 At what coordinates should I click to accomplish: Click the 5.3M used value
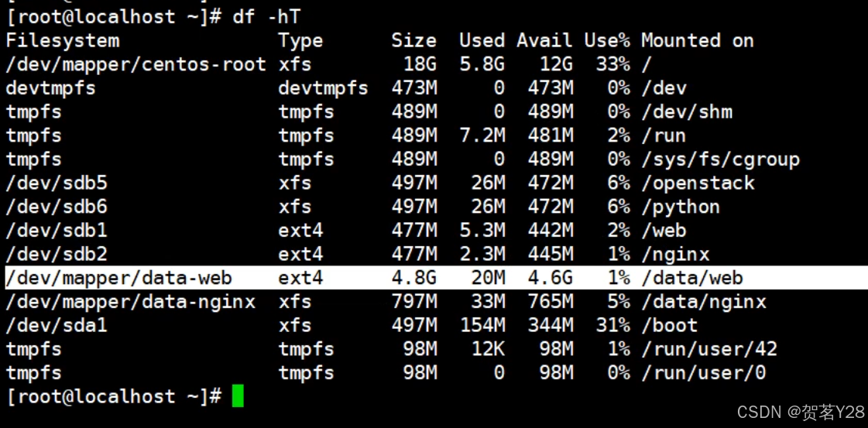pyautogui.click(x=482, y=231)
